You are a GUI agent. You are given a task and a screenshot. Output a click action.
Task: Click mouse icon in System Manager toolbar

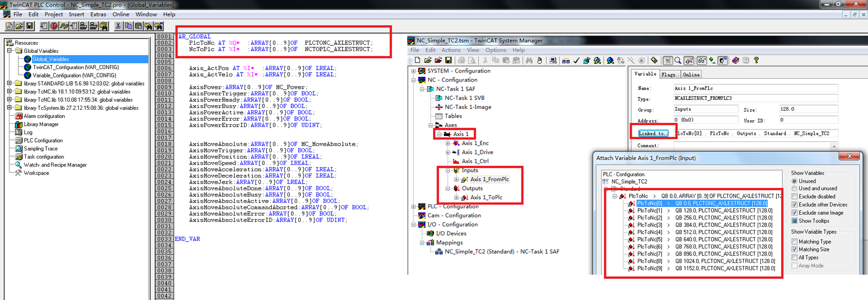[539, 60]
